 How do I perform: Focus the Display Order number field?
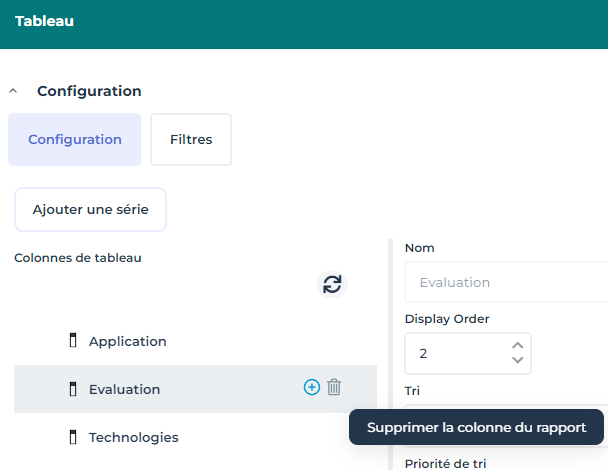455,354
